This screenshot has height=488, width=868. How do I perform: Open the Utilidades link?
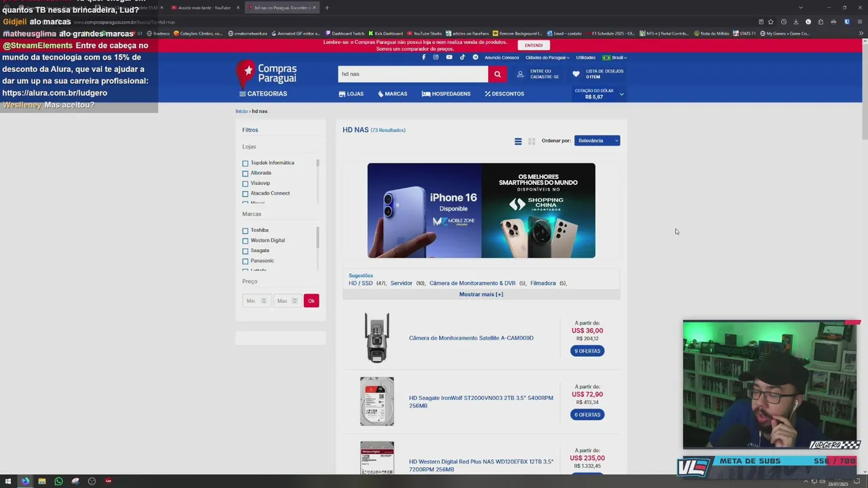tap(586, 58)
